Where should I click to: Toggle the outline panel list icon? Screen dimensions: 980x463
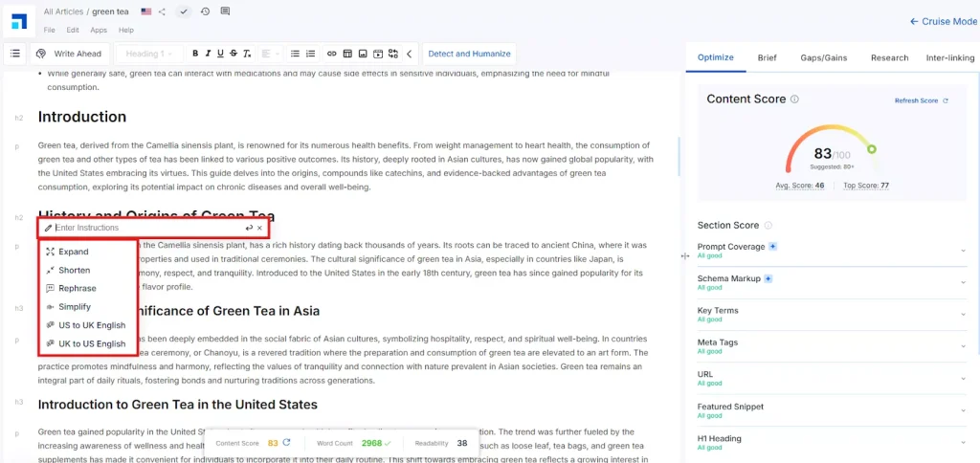(x=15, y=54)
